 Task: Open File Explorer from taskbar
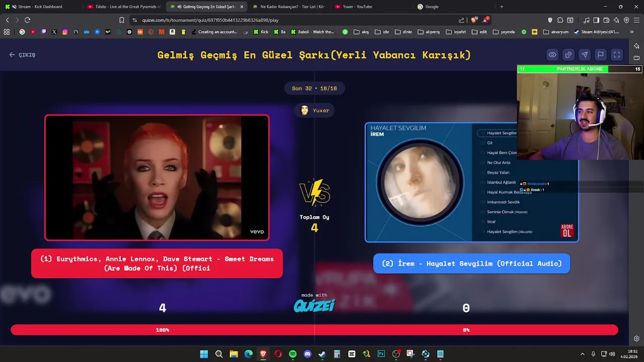[x=233, y=354]
